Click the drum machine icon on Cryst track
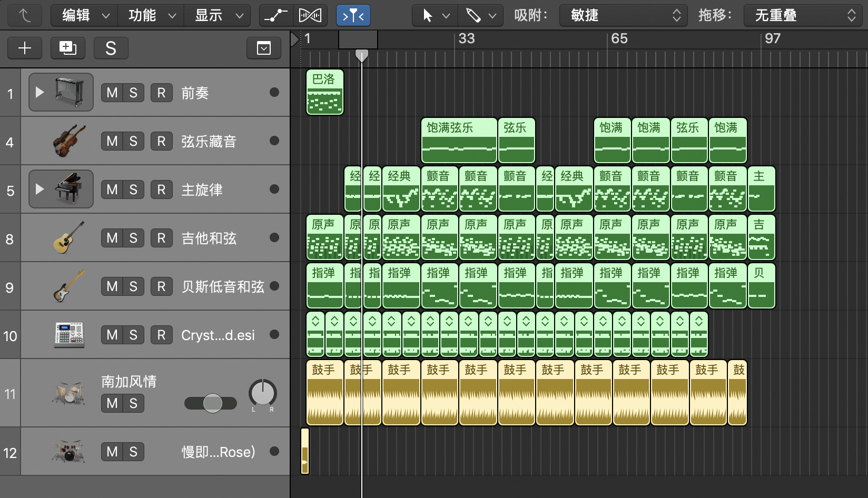868x498 pixels. [x=69, y=334]
